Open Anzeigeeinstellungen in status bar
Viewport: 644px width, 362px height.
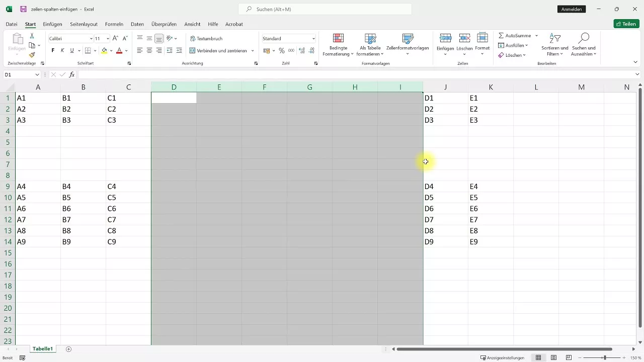tap(502, 357)
